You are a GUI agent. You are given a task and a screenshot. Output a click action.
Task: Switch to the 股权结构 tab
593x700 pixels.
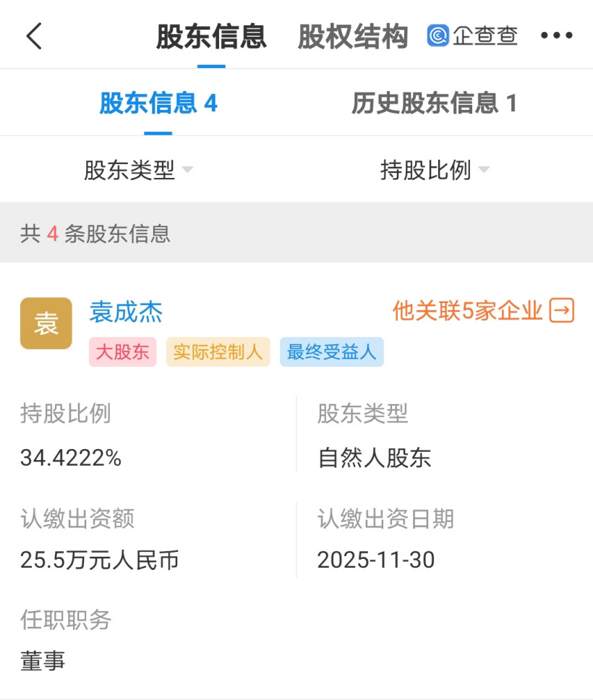tap(353, 37)
